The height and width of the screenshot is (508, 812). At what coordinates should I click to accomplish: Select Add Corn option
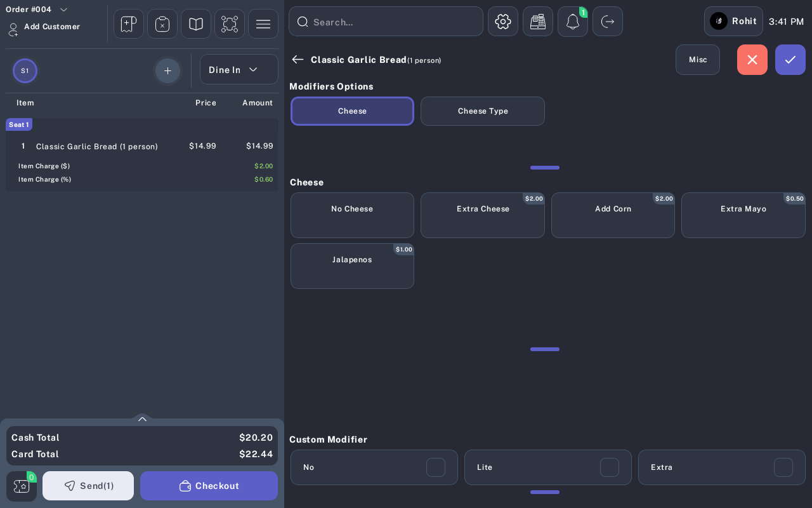[613, 215]
